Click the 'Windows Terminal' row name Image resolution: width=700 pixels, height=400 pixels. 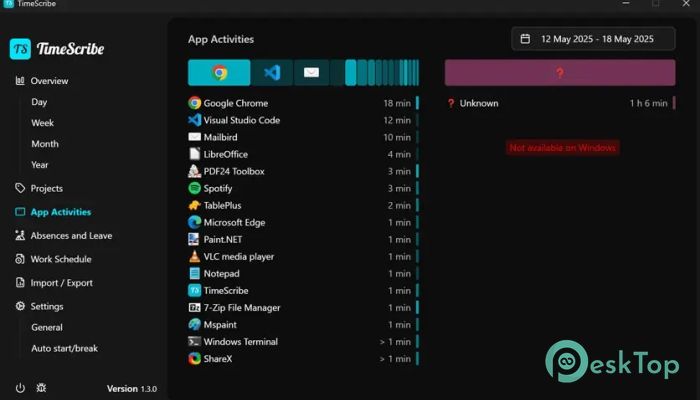point(241,342)
